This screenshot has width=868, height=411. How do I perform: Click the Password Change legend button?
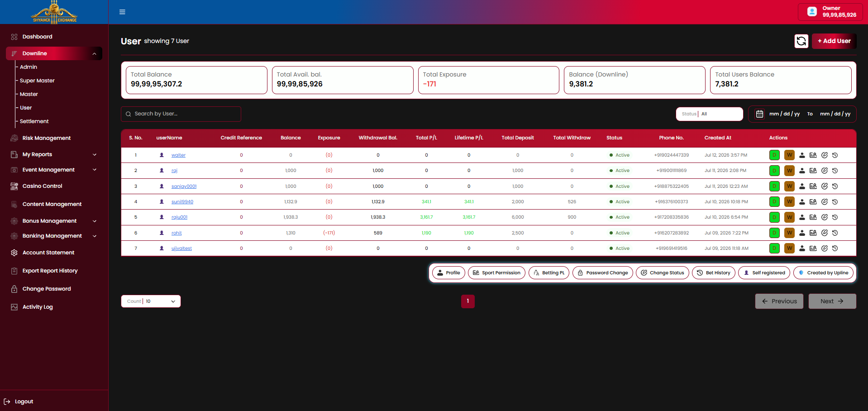click(603, 273)
